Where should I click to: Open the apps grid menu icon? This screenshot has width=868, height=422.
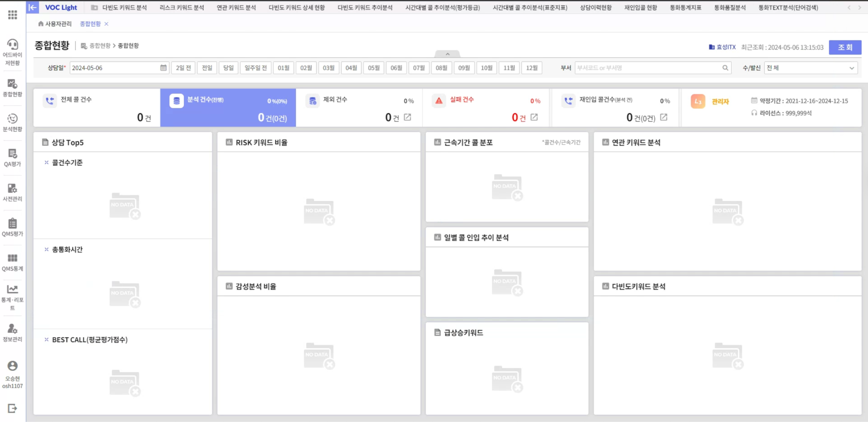click(13, 15)
